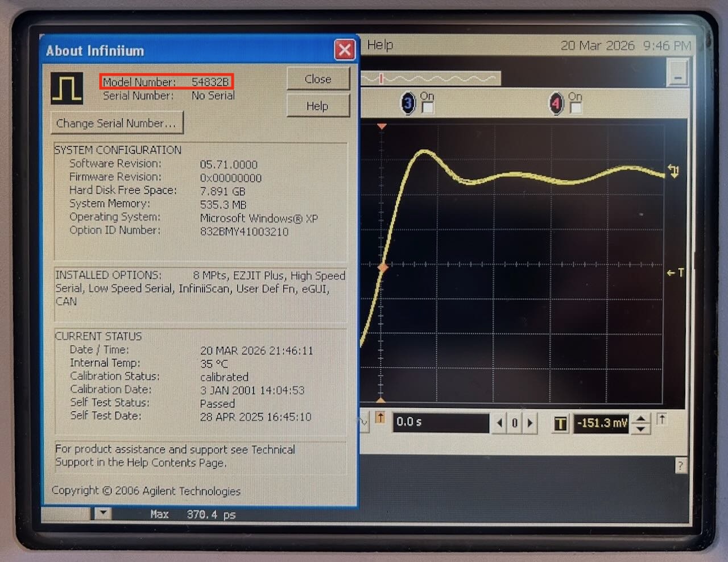Click the 0.0 s horizontal position field
The image size is (728, 562).
pos(441,422)
